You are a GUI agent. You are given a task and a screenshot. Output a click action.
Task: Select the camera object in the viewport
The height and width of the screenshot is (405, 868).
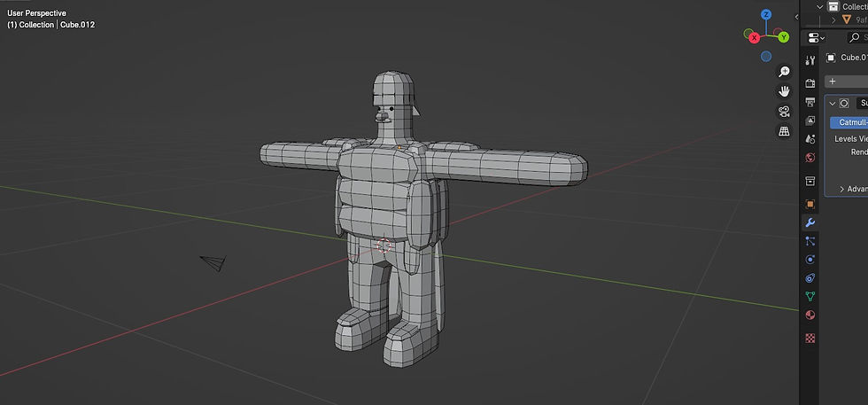coord(213,262)
